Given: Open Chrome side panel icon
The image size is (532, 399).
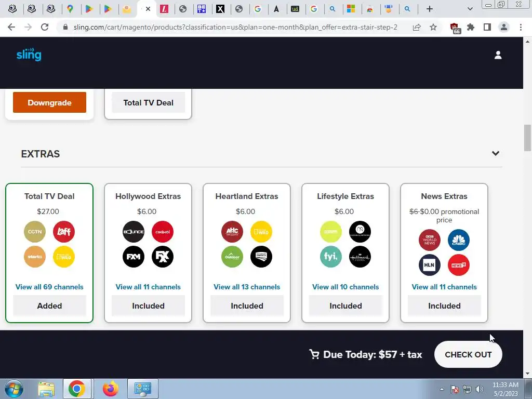Looking at the screenshot, I should tap(487, 27).
